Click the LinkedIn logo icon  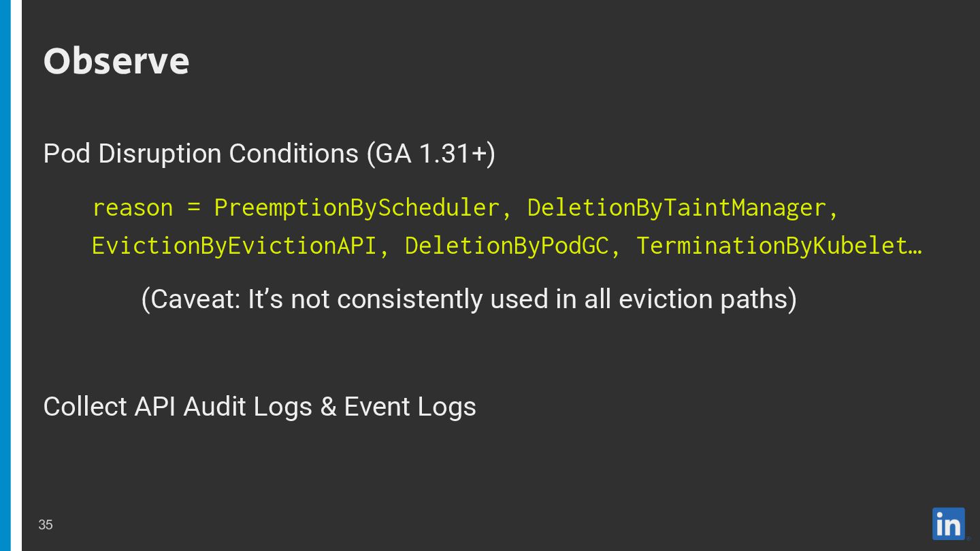click(949, 524)
